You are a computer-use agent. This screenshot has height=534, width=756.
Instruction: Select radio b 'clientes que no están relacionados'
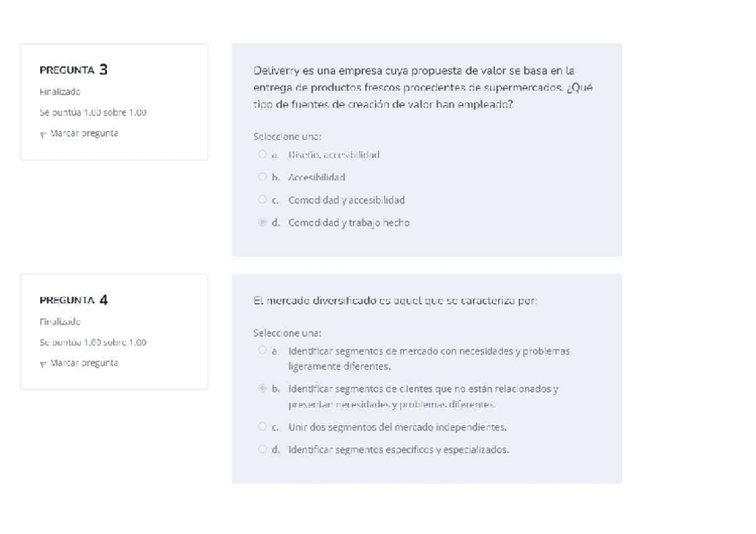coord(263,389)
